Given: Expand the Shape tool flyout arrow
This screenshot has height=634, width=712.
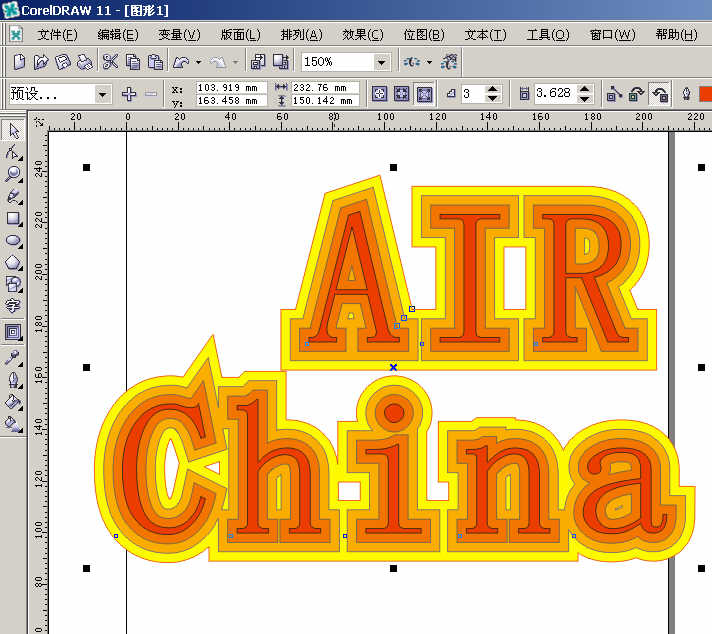Looking at the screenshot, I should [21, 159].
